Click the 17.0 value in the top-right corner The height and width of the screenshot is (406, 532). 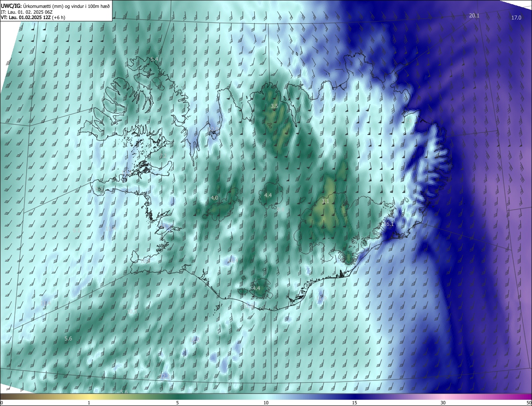(516, 17)
